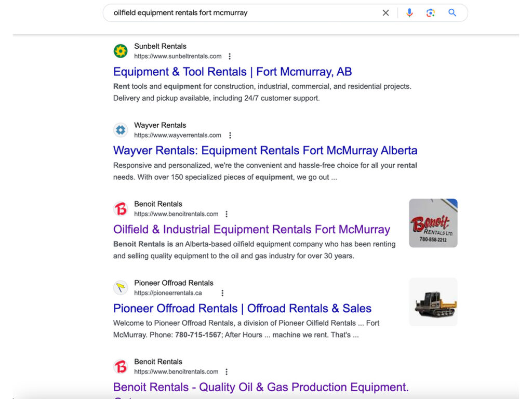Open the three-dot menu beside Benoit Rentals
The height and width of the screenshot is (399, 532).
tap(227, 214)
